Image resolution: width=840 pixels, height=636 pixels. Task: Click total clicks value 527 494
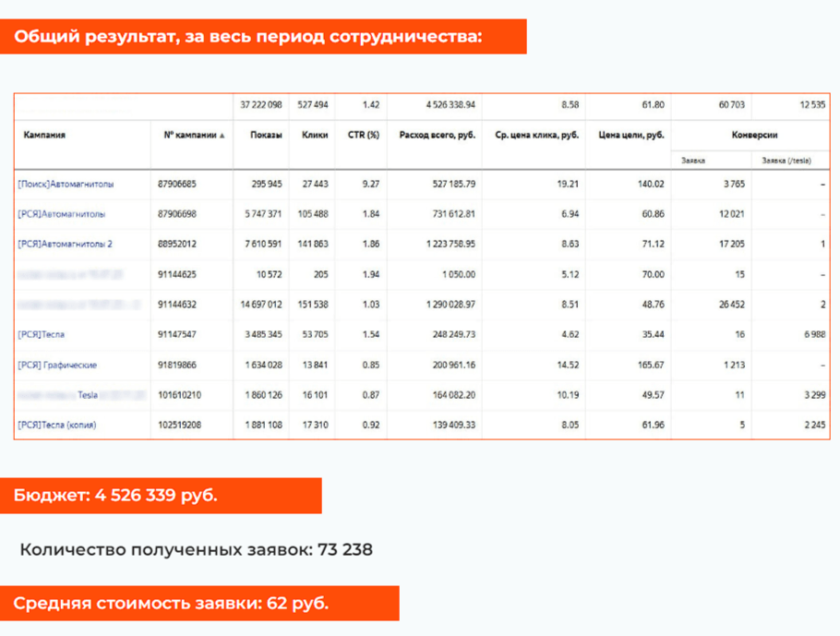click(313, 104)
